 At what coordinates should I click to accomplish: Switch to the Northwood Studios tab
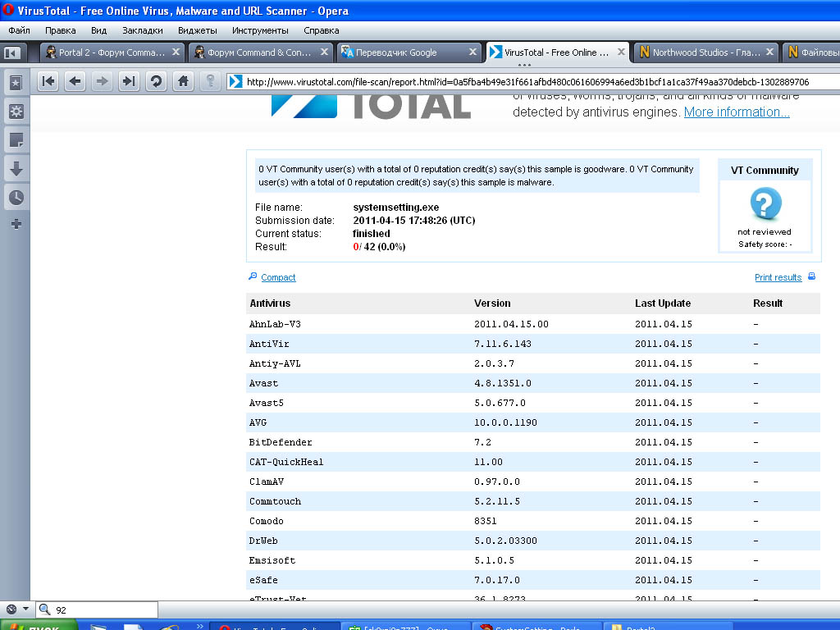pos(706,52)
